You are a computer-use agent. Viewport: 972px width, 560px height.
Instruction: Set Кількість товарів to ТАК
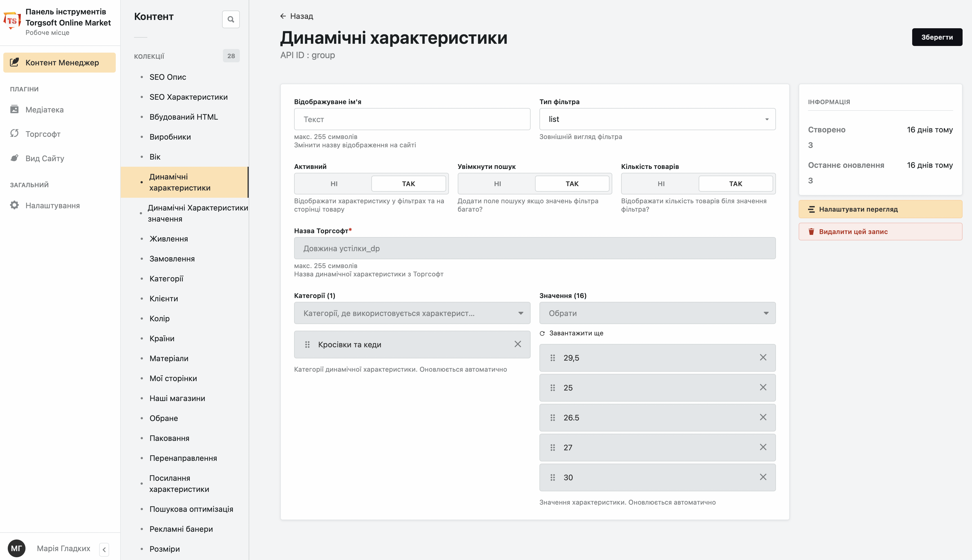(x=736, y=184)
